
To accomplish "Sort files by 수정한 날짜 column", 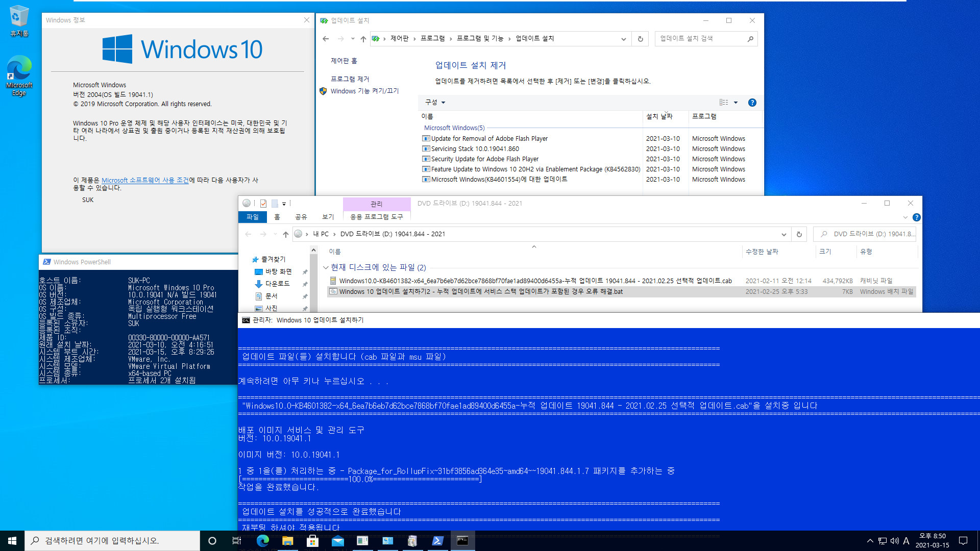I will pos(778,252).
